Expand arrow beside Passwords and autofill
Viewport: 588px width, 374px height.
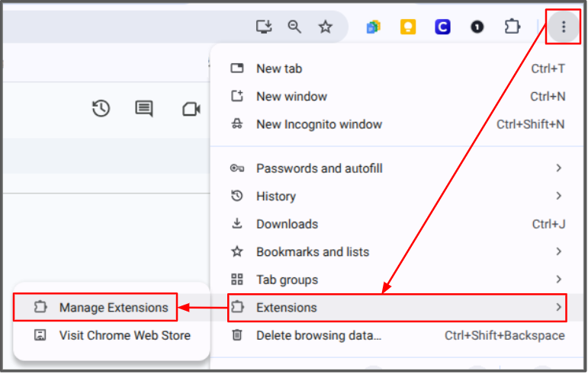coord(559,168)
